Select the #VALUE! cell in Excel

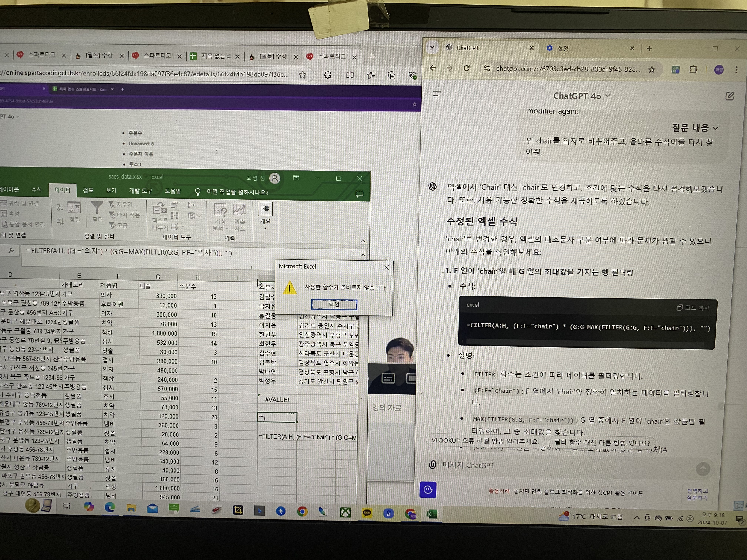(277, 400)
